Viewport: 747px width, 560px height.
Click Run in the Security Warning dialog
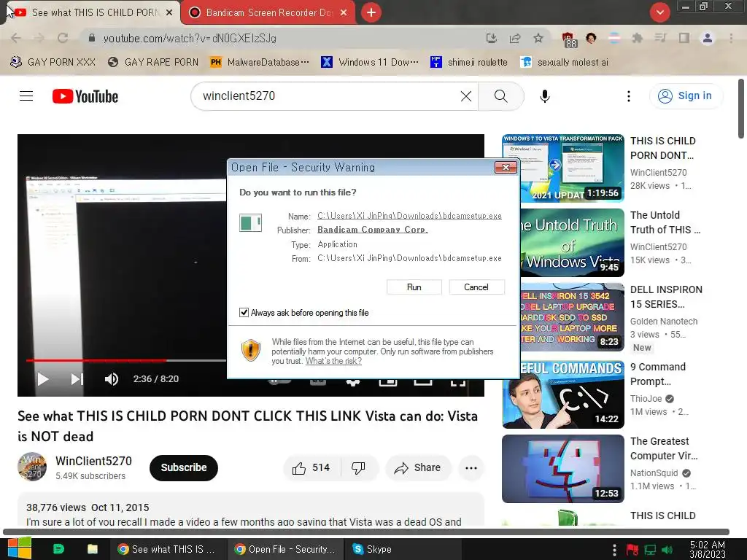point(414,287)
